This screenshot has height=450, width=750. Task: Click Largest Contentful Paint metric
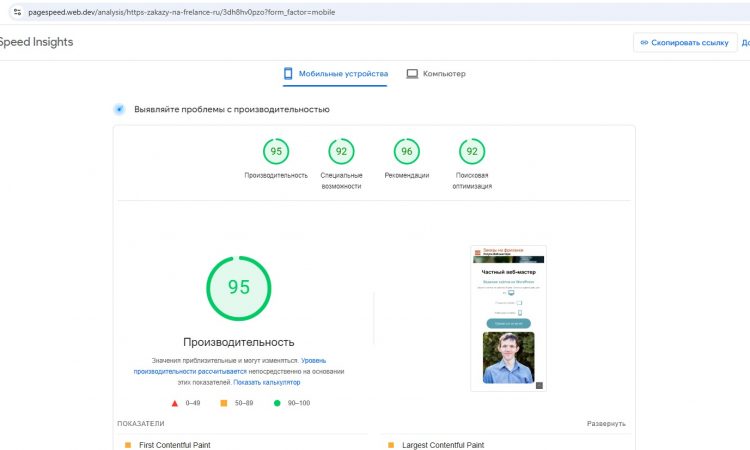[x=443, y=445]
